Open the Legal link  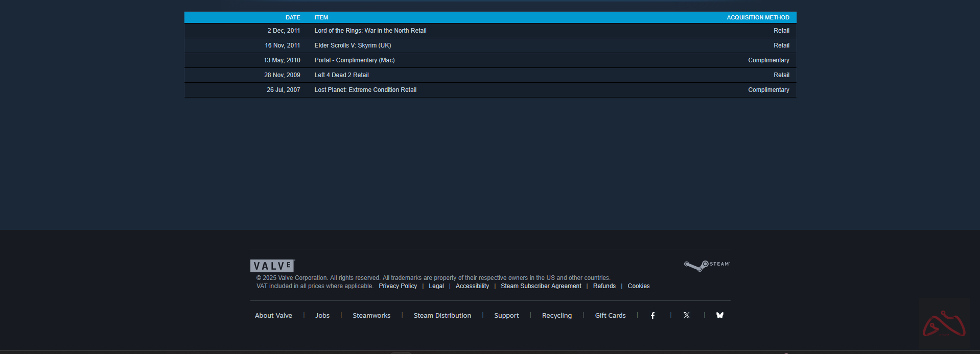coord(436,286)
